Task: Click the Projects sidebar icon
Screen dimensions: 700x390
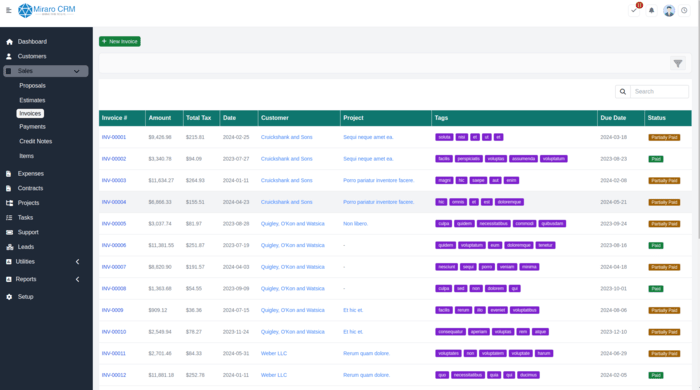Action: tap(9, 203)
